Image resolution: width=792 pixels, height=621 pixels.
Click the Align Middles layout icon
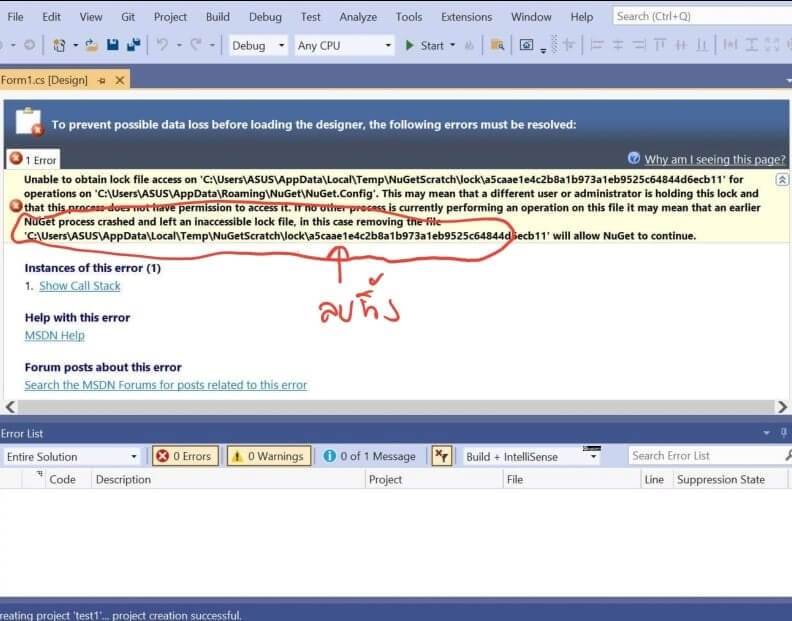[681, 45]
